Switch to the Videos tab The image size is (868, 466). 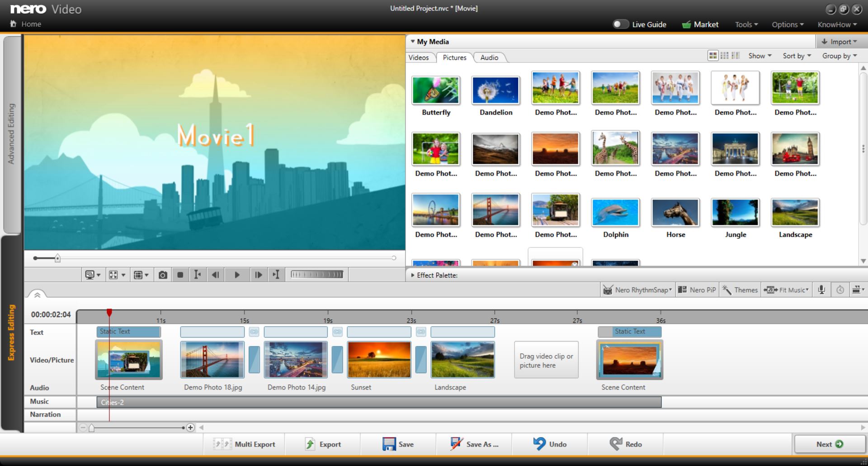(x=419, y=57)
